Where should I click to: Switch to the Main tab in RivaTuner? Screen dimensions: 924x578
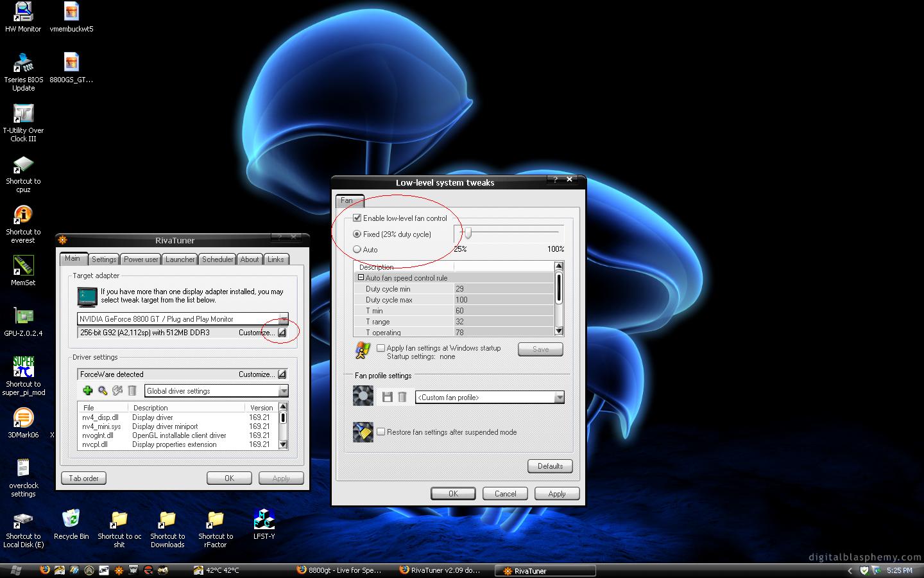(73, 258)
